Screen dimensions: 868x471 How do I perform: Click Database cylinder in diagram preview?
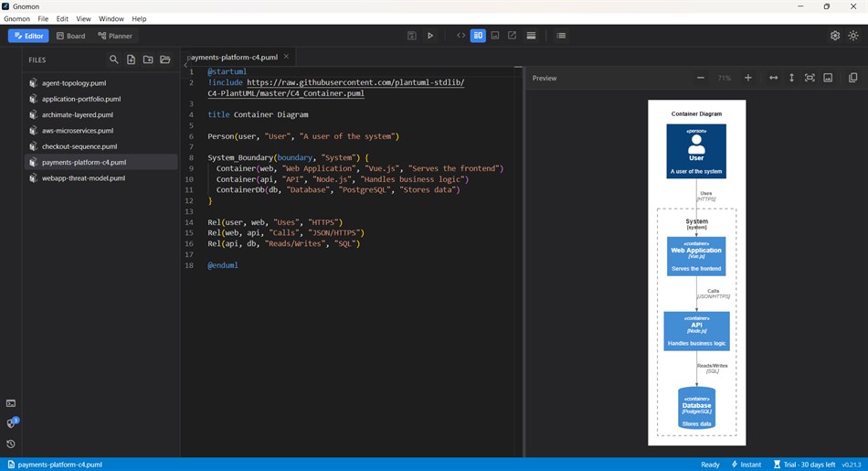point(696,408)
